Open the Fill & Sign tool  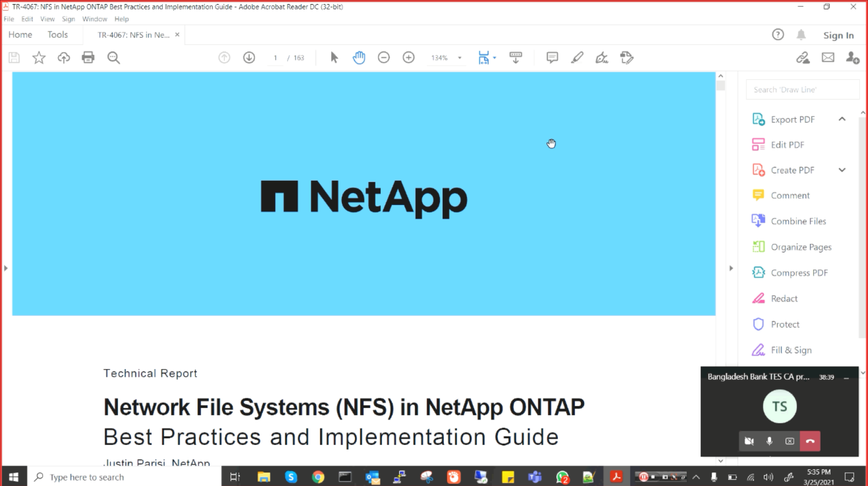point(791,351)
